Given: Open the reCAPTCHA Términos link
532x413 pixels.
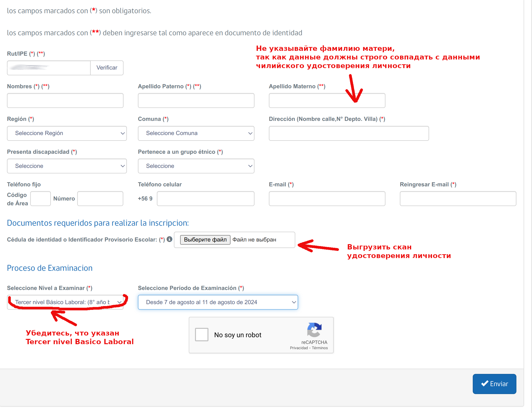Looking at the screenshot, I should pyautogui.click(x=319, y=348).
